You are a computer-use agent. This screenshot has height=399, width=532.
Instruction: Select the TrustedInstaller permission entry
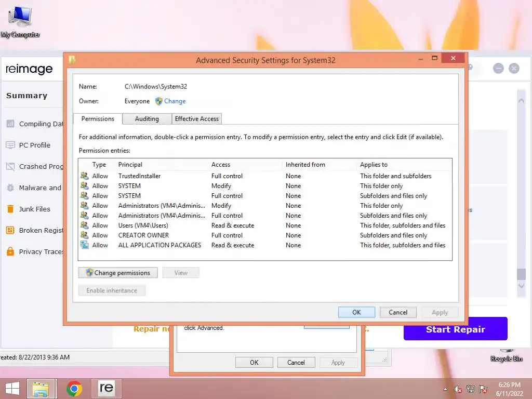(265, 176)
